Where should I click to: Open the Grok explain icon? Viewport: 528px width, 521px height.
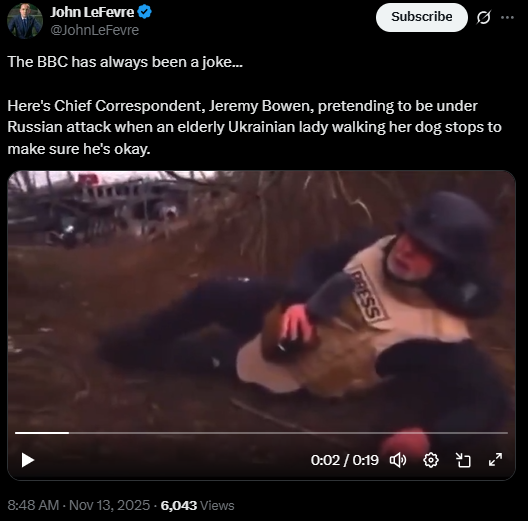pos(484,17)
